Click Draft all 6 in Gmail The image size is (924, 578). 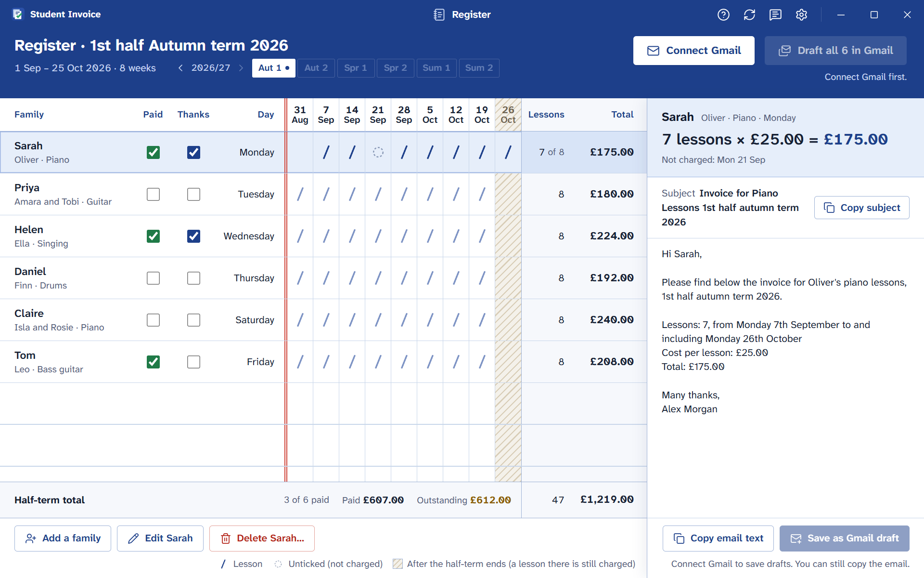tap(835, 51)
